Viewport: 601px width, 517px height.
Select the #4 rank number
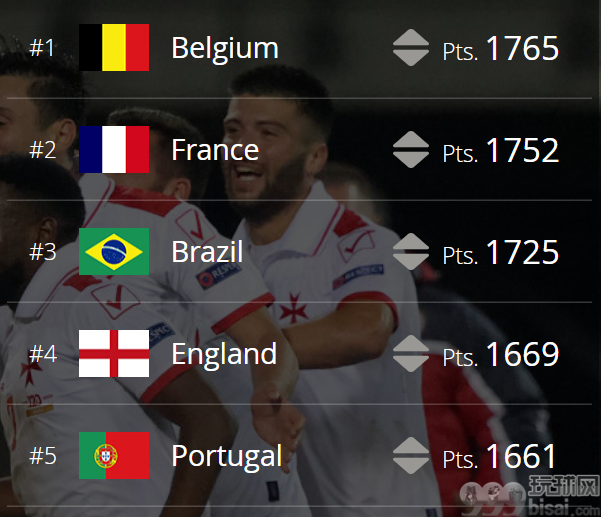43,354
